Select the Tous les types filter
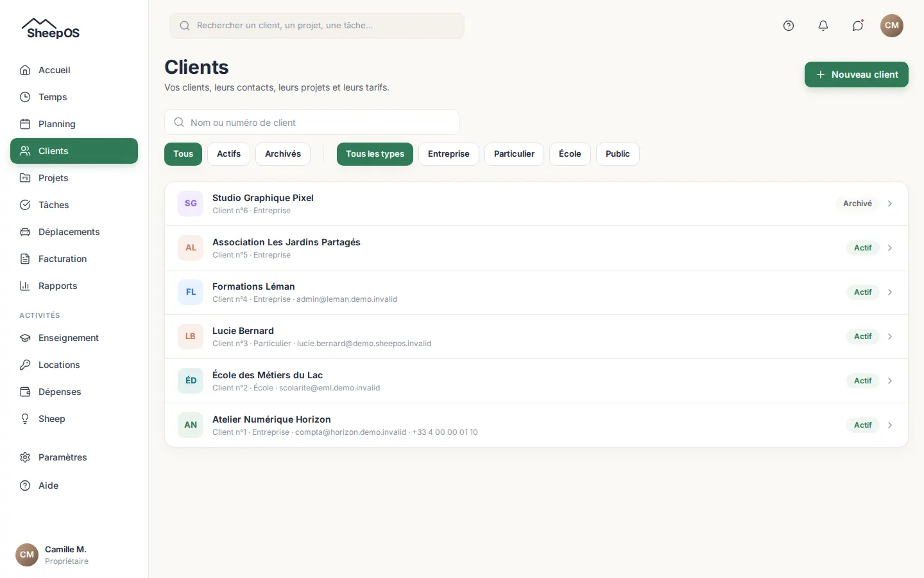The height and width of the screenshot is (578, 924). click(375, 154)
